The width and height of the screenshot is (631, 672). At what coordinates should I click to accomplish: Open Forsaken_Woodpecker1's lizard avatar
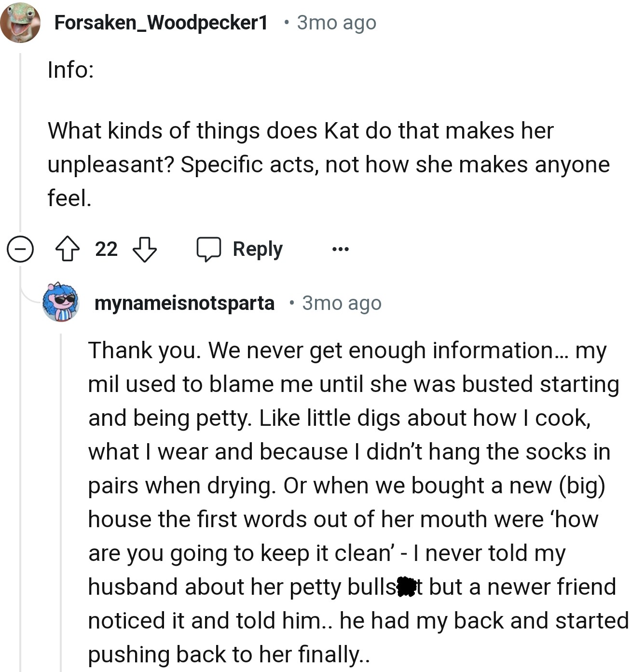coord(20,22)
